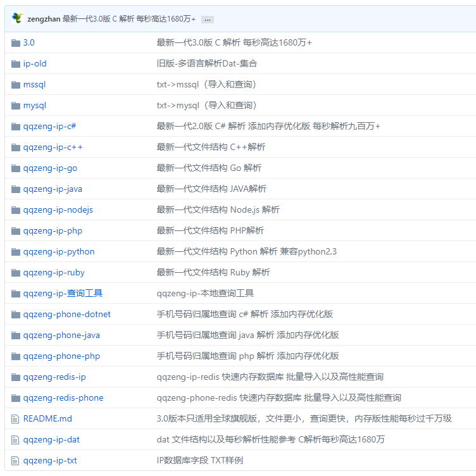Viewport: 476px width, 476px height.
Task: Click README.md commit message about 3.0版本
Action: (x=304, y=418)
